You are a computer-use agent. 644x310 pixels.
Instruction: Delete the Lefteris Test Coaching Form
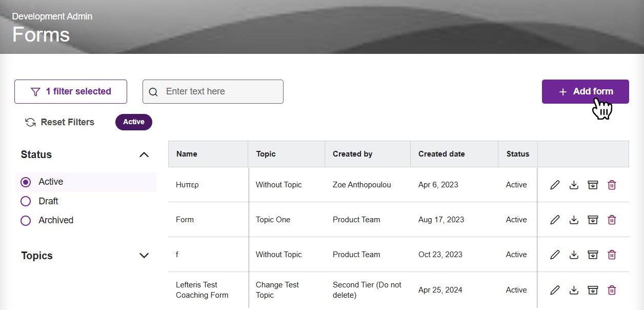pyautogui.click(x=612, y=290)
